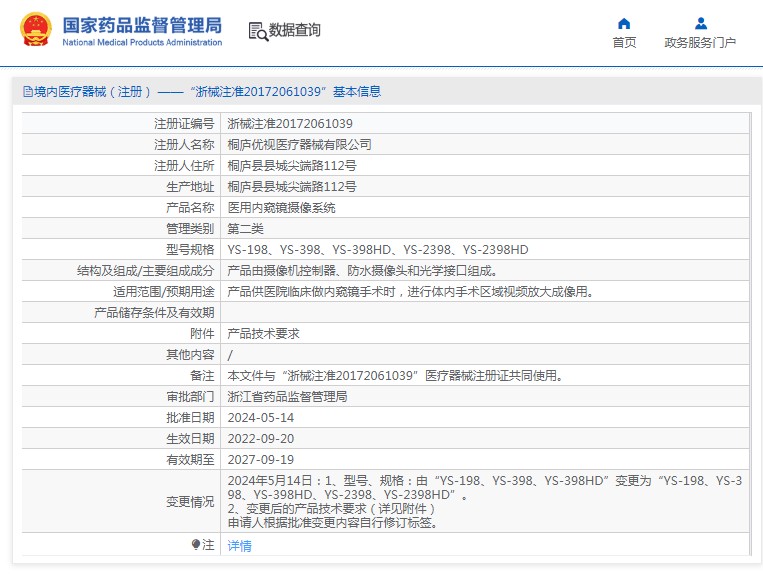
Task: Select 适用范围 intended use description
Action: click(410, 291)
